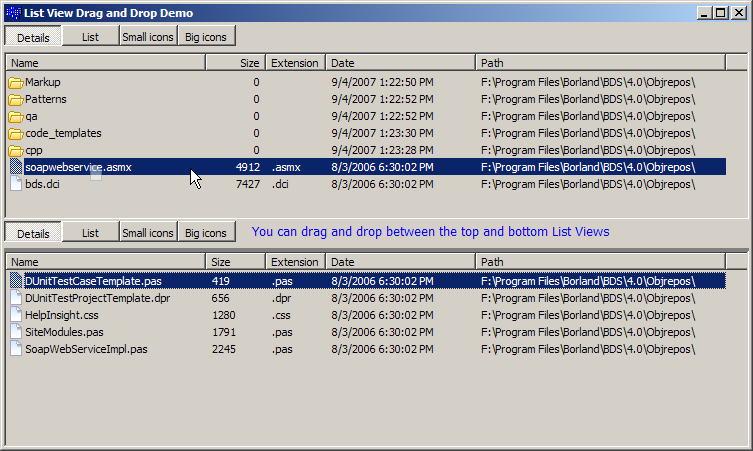753x451 pixels.
Task: Sort top list by Size column header
Action: [x=235, y=63]
